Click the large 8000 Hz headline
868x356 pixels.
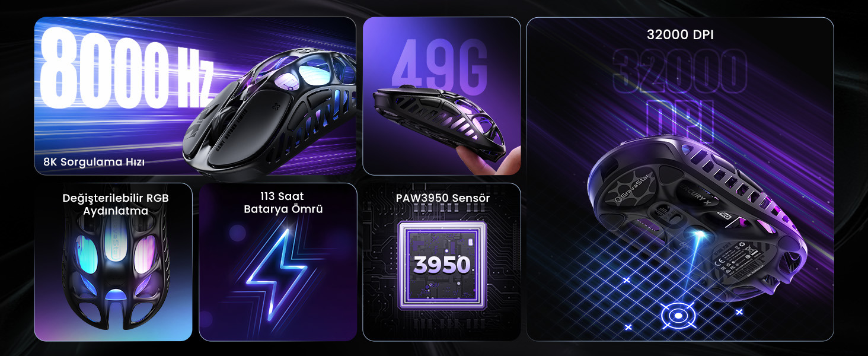[x=126, y=72]
